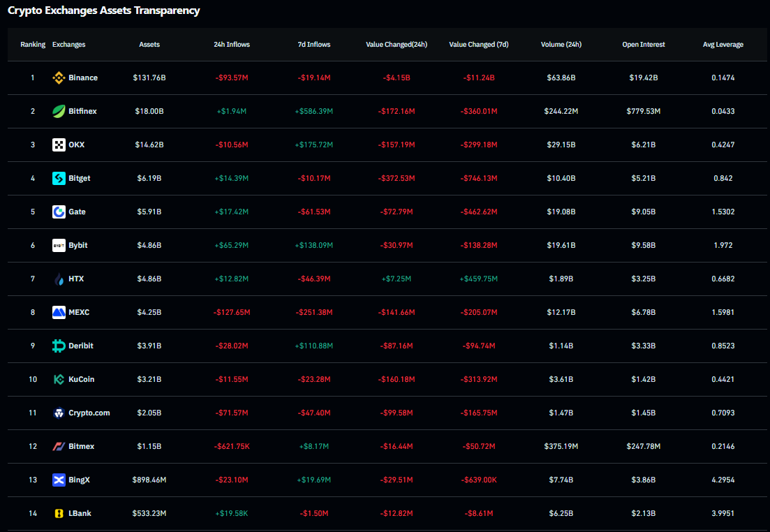Sort by Volume (24h) column header
The width and height of the screenshot is (770, 532).
561,44
